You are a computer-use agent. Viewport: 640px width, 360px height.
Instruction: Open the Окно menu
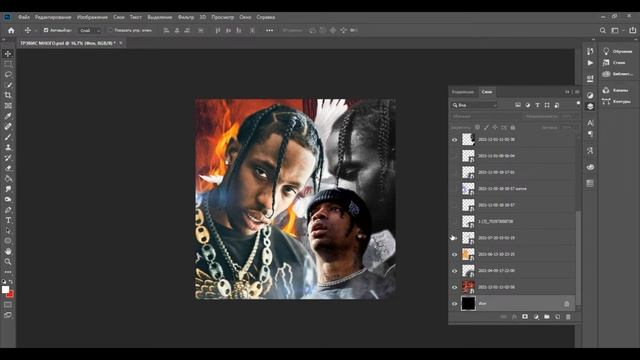pyautogui.click(x=245, y=17)
